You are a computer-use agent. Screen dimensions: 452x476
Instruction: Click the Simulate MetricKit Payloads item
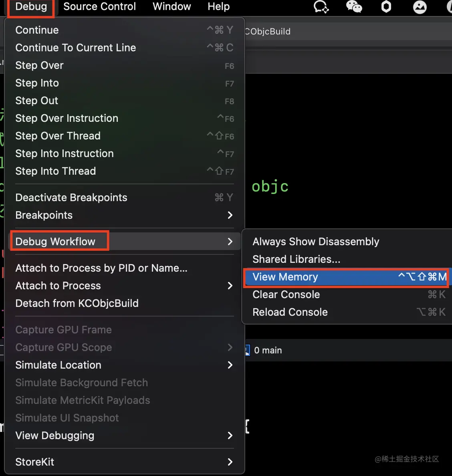point(125,400)
